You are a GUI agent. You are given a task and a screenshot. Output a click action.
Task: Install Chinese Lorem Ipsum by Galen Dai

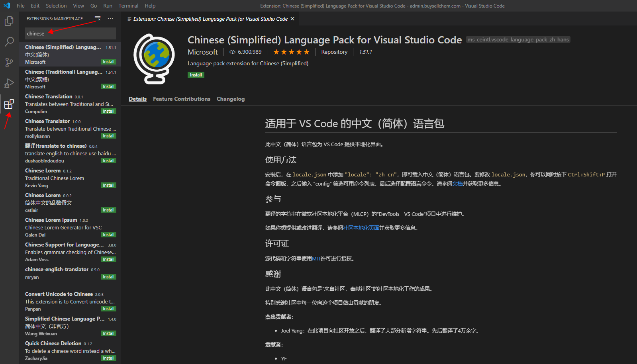point(108,235)
